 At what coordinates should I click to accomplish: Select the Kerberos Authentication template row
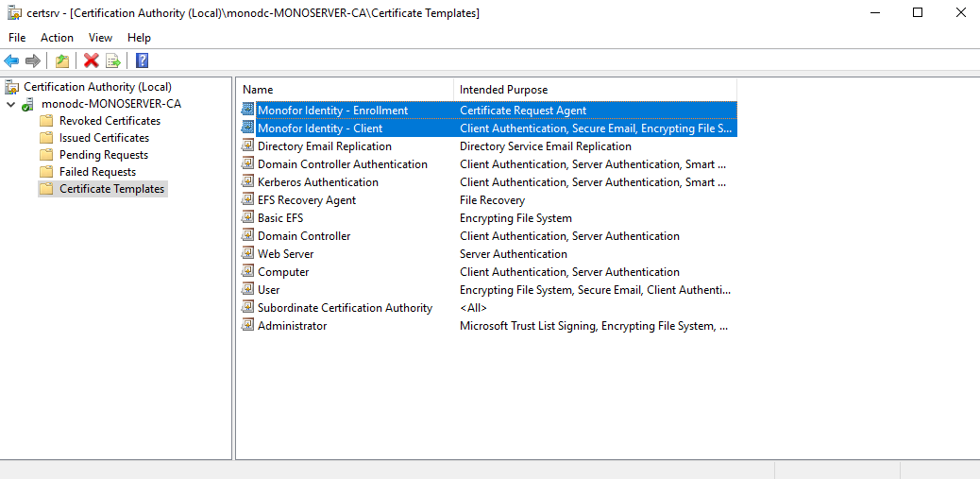tap(317, 182)
